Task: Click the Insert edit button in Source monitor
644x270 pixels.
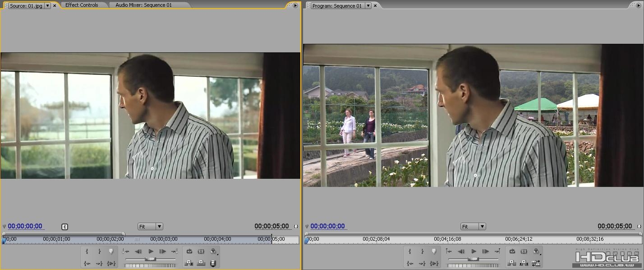Action: [x=189, y=263]
